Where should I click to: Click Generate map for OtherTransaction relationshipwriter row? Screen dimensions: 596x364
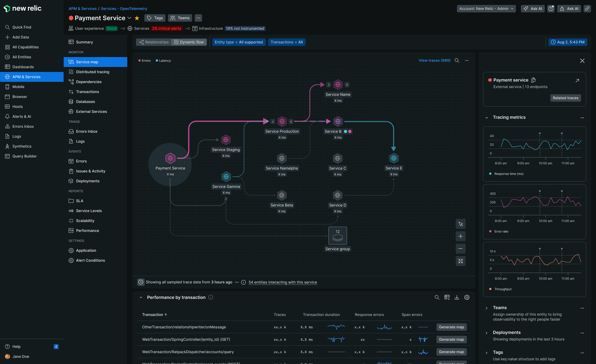pyautogui.click(x=451, y=327)
